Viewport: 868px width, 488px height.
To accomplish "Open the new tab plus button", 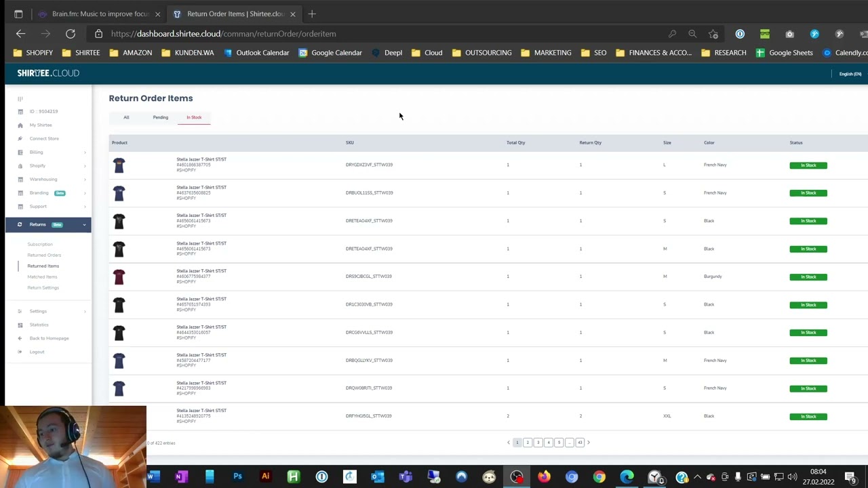I will (312, 14).
